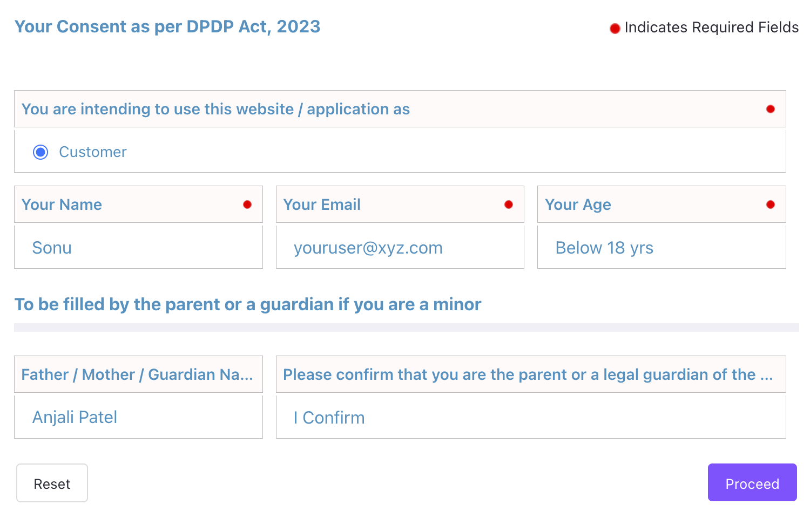This screenshot has width=810, height=532.
Task: Focus the email field showing youruser@xyz.com
Action: click(400, 248)
